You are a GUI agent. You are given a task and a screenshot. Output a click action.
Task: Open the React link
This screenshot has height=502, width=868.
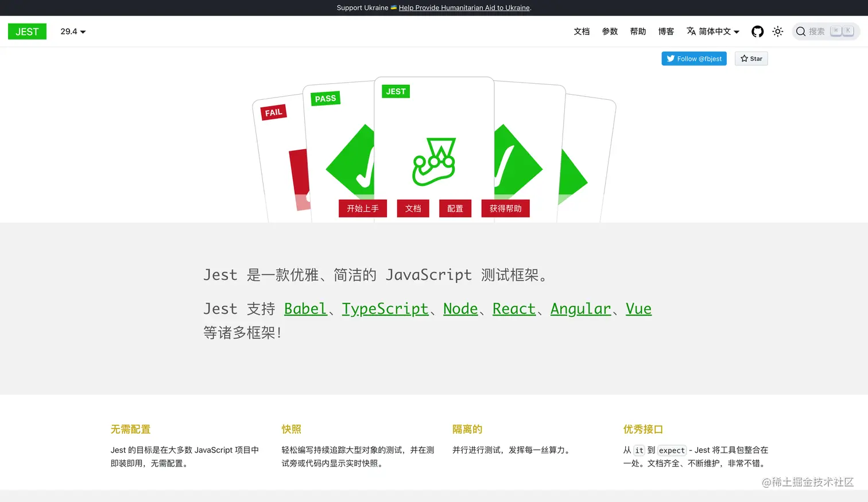(x=514, y=309)
